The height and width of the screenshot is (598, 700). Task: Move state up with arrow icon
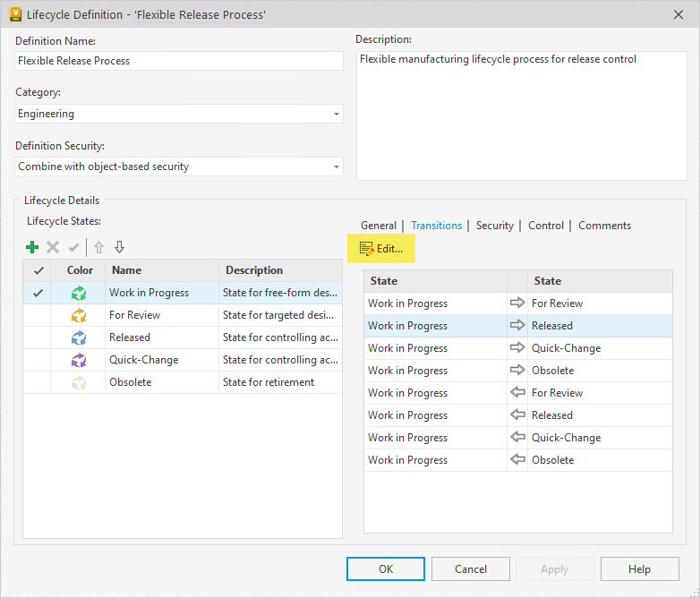click(98, 247)
